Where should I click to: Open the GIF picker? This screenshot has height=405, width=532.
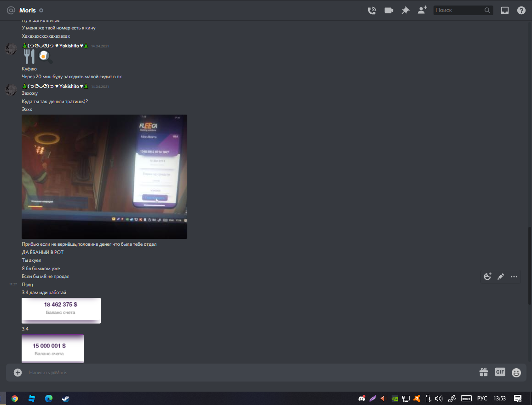[x=500, y=372]
